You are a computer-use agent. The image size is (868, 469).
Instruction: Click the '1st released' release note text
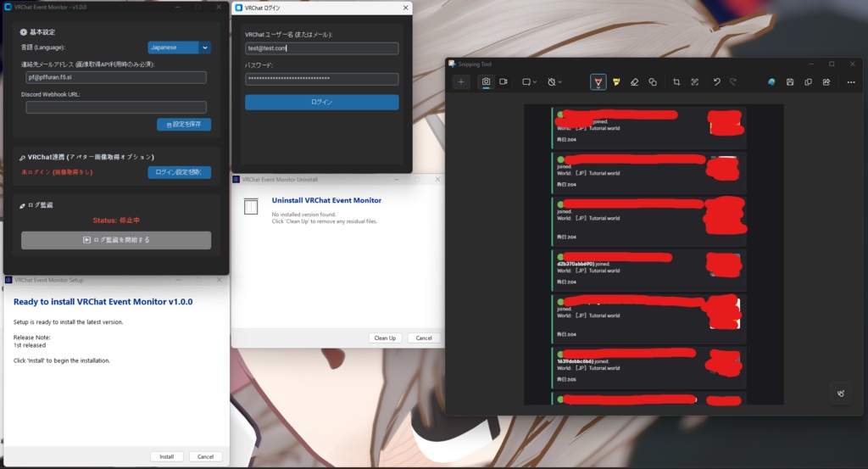click(30, 345)
